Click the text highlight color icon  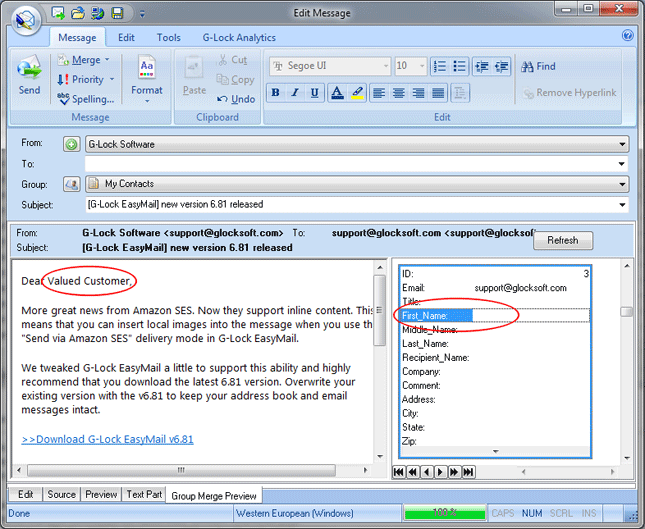tap(357, 93)
